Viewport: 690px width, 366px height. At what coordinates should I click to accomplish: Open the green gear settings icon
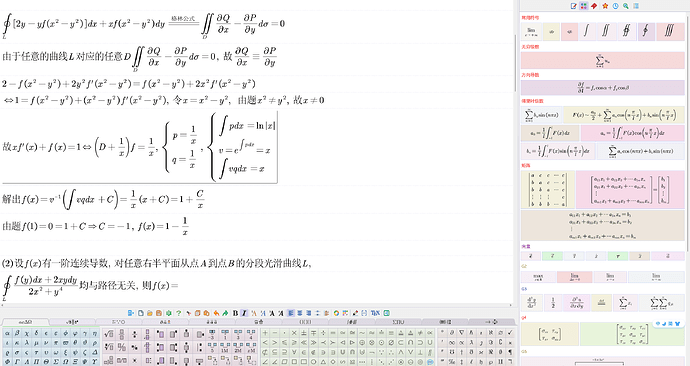[x=169, y=313]
